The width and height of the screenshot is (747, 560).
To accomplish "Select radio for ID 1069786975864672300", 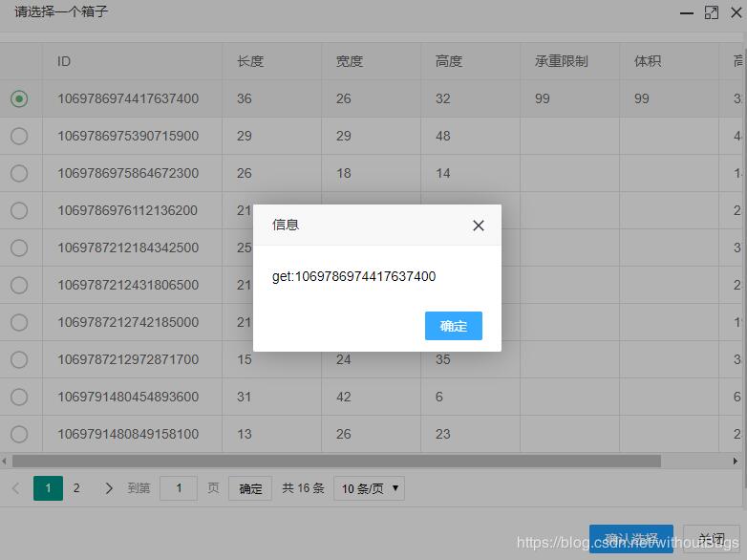I will [19, 173].
